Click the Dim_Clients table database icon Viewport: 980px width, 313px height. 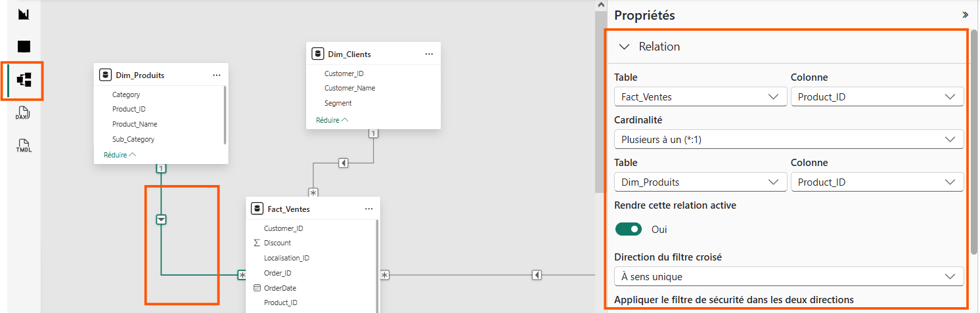point(317,54)
